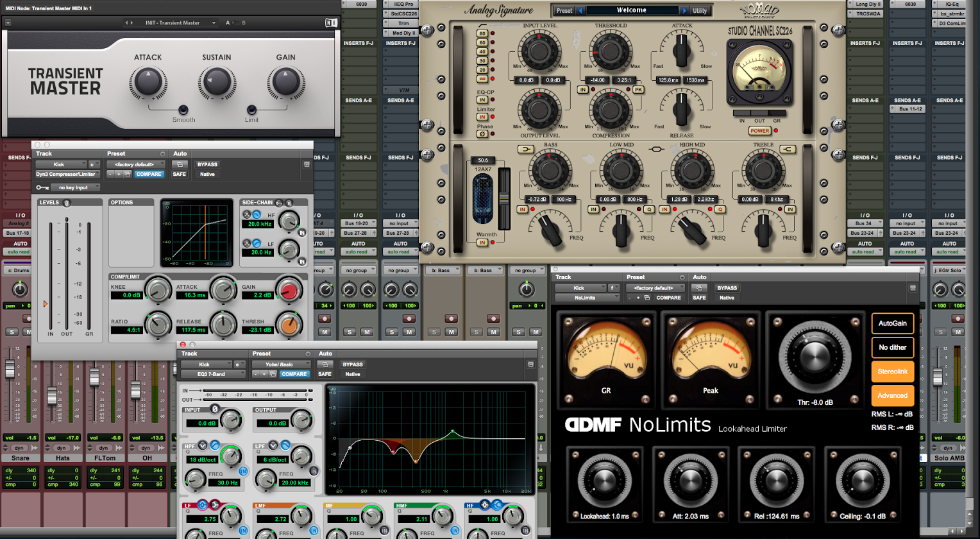Bypass the EQ3 7-Band plug-in

click(353, 364)
